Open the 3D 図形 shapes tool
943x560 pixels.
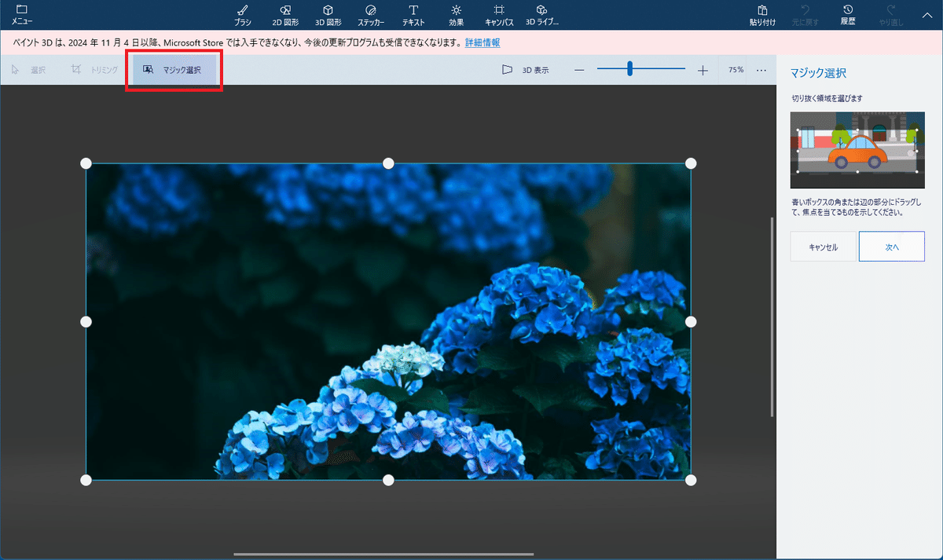point(328,14)
